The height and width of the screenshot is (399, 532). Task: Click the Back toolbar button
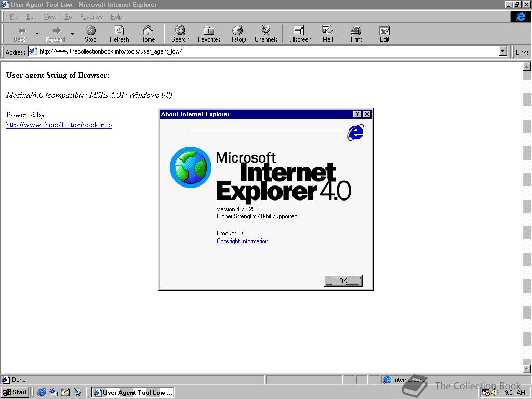pos(20,34)
